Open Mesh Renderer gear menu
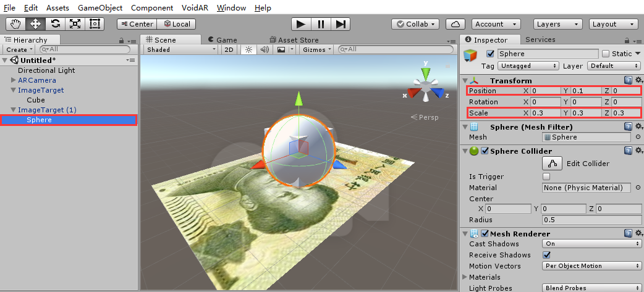644x292 pixels. [638, 234]
